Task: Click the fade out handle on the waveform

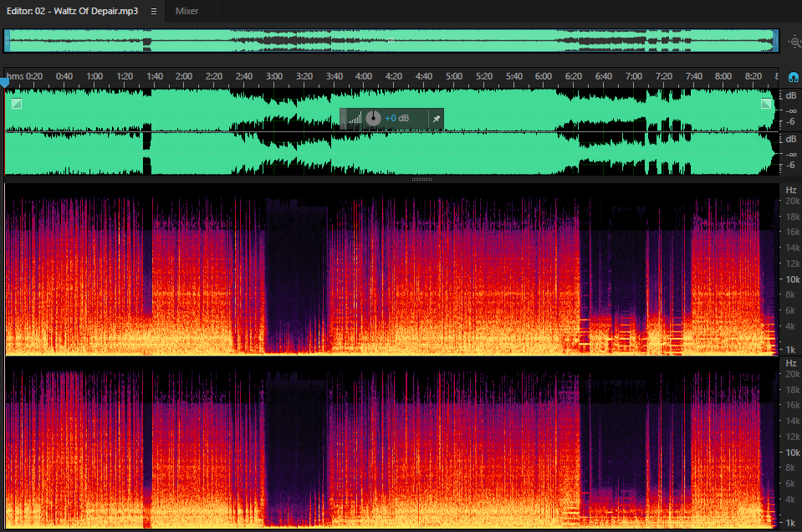Action: [x=766, y=104]
